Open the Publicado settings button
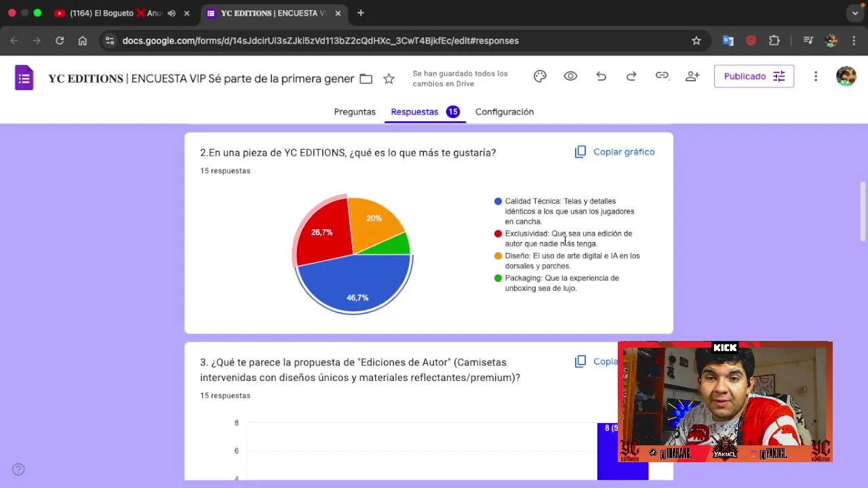This screenshot has width=868, height=488. (x=754, y=77)
